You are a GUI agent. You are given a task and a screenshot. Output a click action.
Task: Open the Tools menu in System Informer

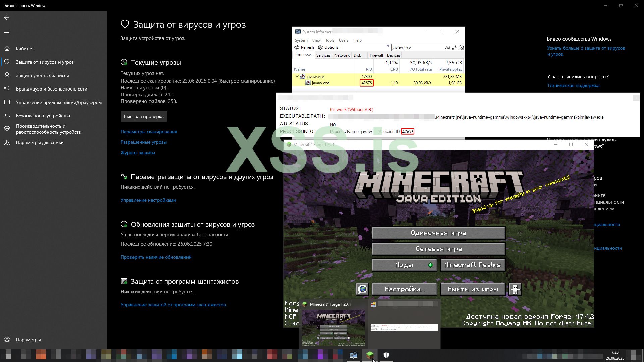330,40
